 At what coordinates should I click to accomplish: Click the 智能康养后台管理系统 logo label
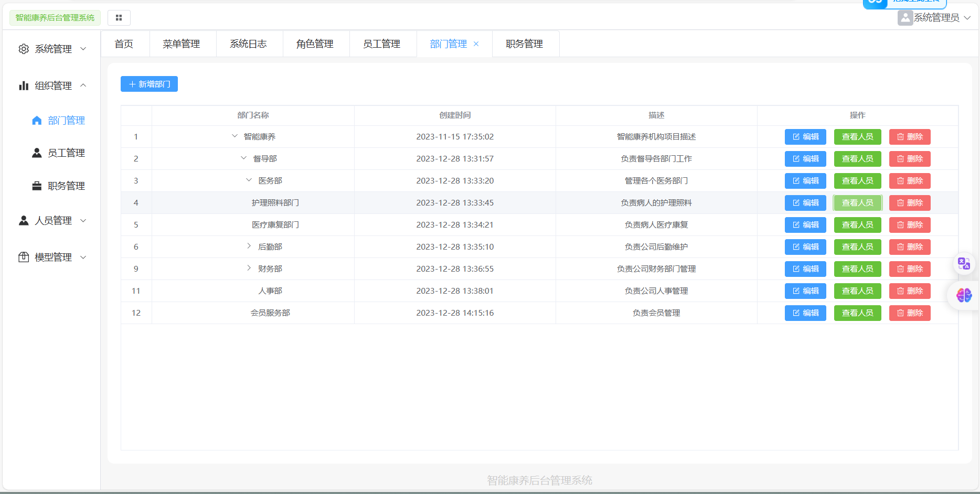[55, 18]
